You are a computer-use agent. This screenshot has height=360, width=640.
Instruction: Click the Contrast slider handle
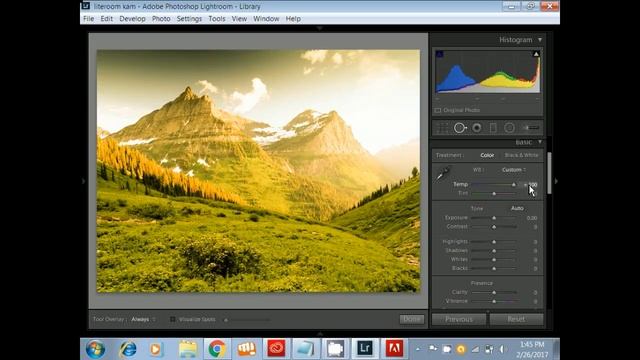click(x=494, y=227)
